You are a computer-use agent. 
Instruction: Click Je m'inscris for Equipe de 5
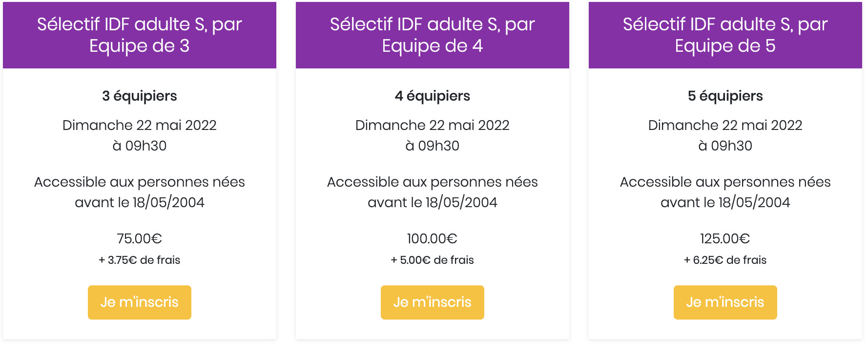[725, 302]
